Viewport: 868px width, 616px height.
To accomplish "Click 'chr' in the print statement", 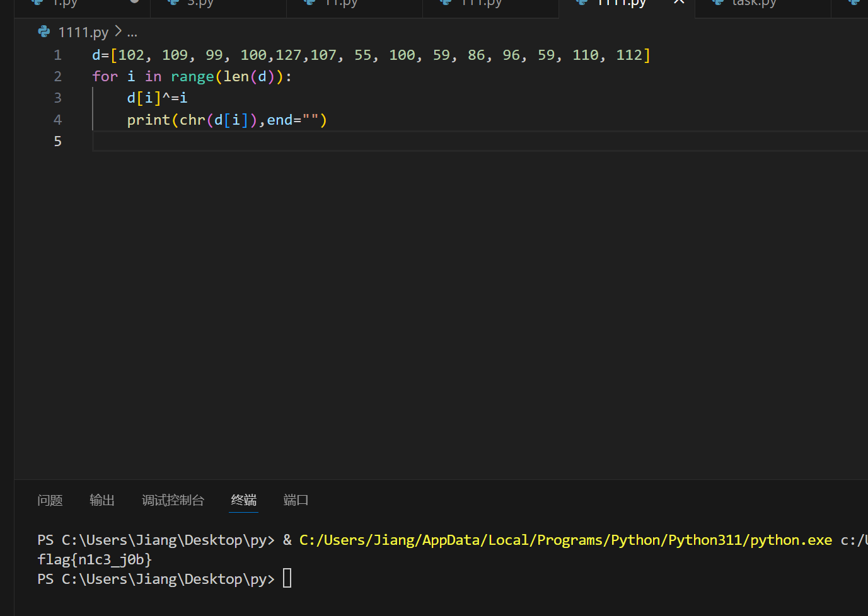I will point(192,120).
